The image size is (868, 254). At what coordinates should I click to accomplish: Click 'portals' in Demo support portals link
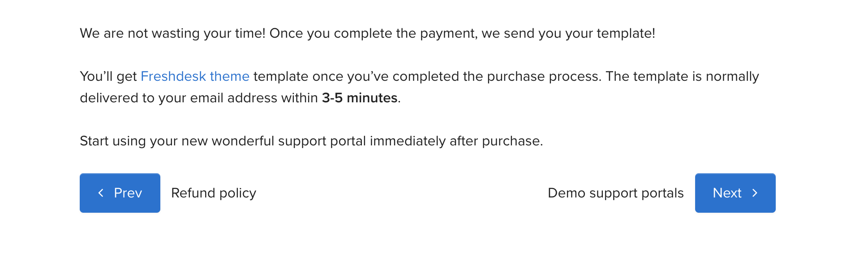point(662,193)
